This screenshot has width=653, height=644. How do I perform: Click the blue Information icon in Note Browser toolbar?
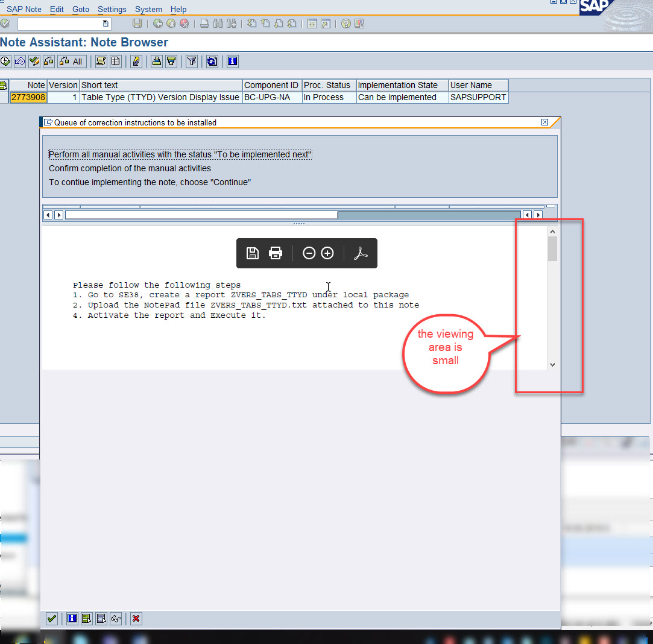(x=232, y=62)
